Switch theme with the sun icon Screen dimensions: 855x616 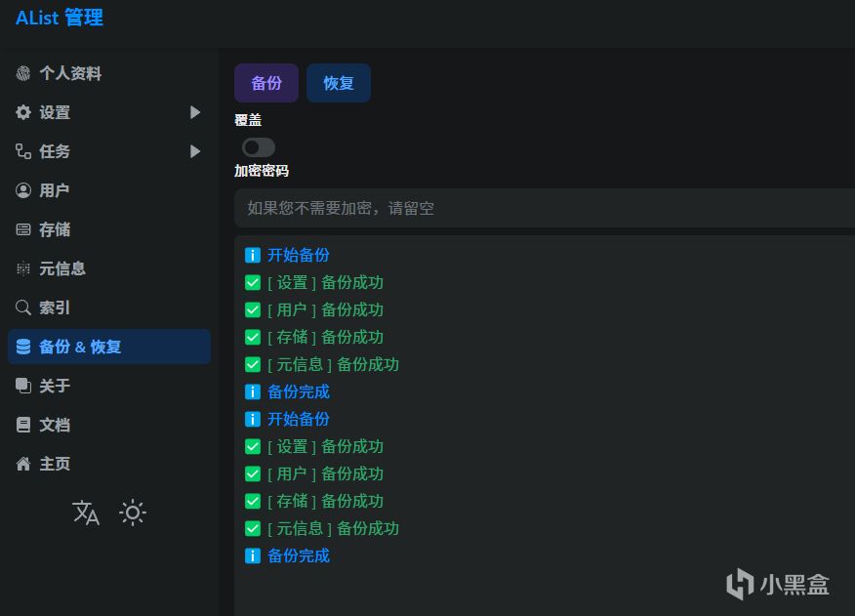[x=133, y=513]
